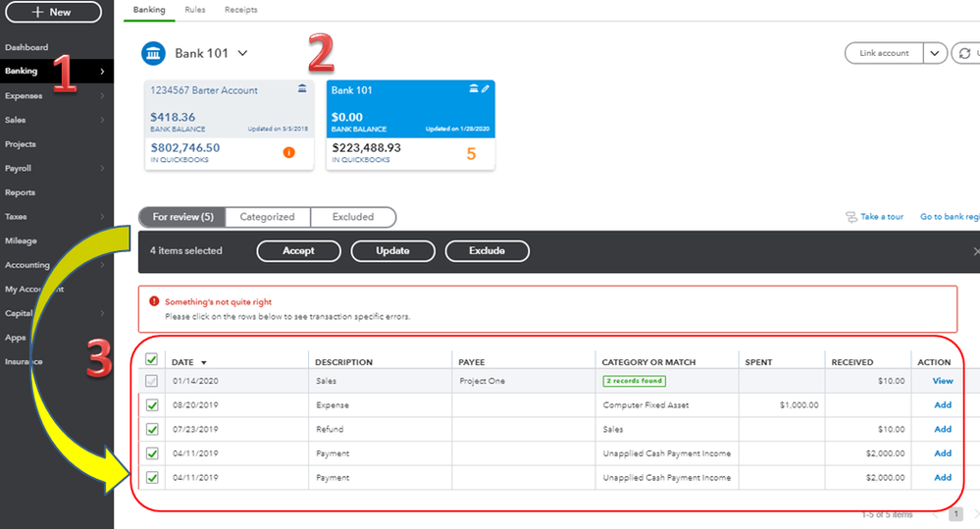Click orange alert icon on Barter card
This screenshot has height=529, width=980.
[288, 152]
